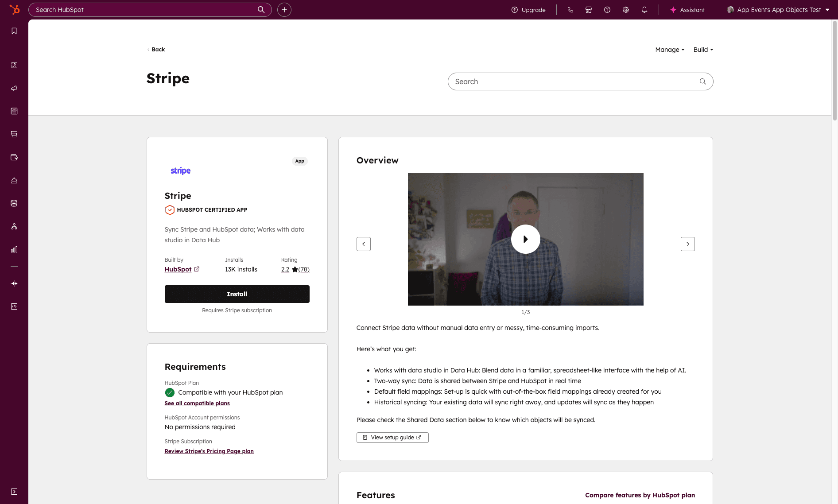Open the Service bell sidebar icon
The image size is (838, 504).
click(14, 180)
